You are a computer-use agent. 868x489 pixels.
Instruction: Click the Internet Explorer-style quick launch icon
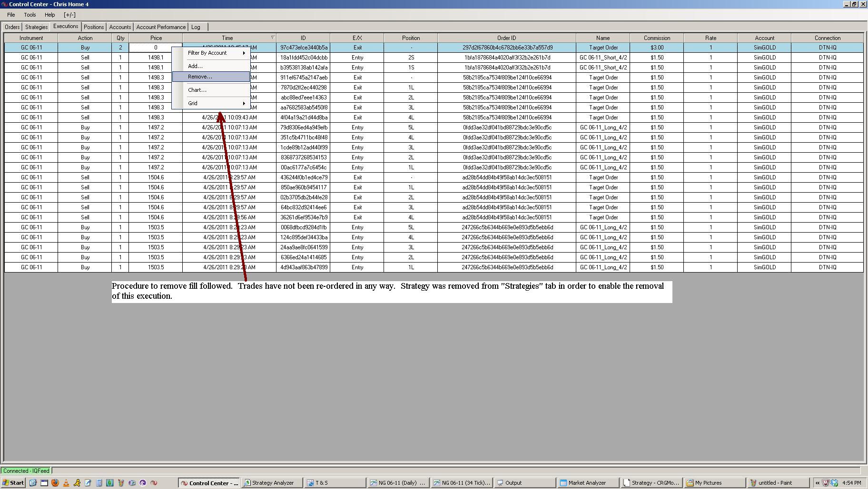pos(33,483)
